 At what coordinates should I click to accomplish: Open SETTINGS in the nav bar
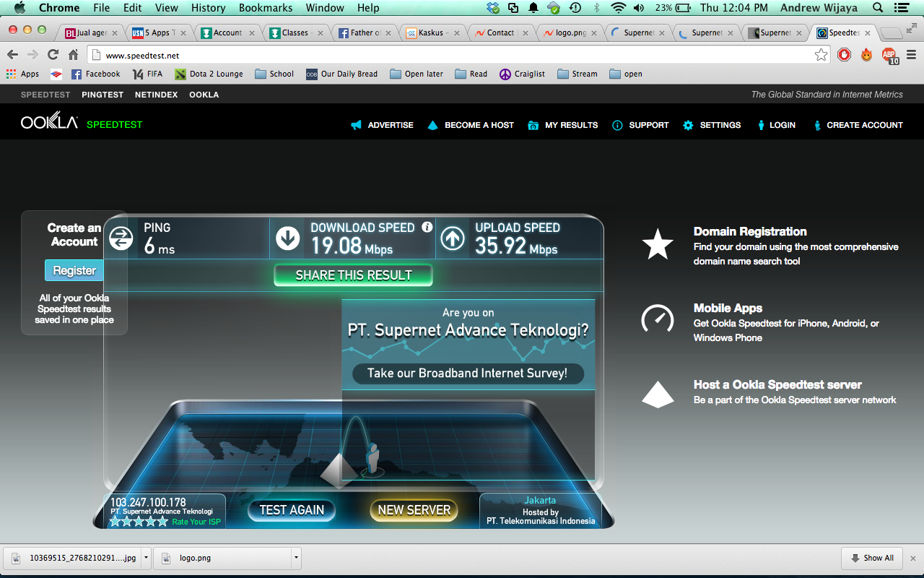712,125
